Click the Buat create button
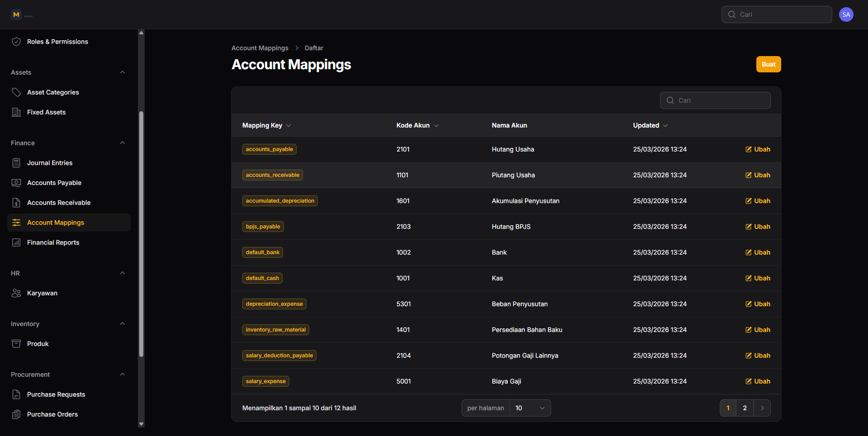 [769, 64]
